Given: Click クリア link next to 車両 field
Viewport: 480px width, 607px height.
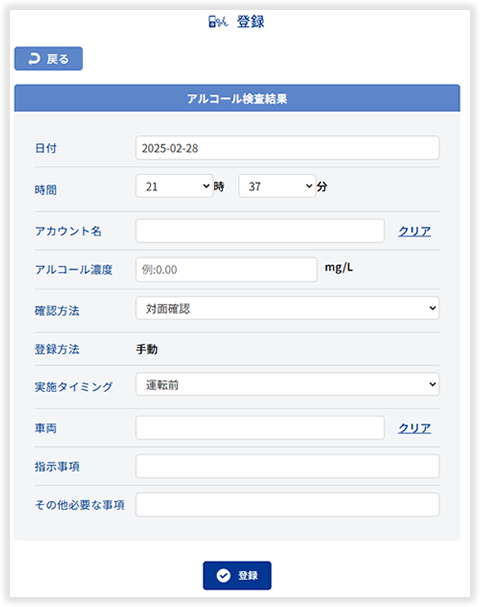Looking at the screenshot, I should (x=415, y=428).
